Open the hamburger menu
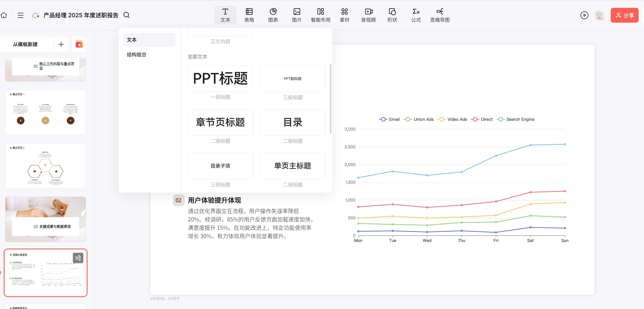The image size is (644, 309). (21, 15)
